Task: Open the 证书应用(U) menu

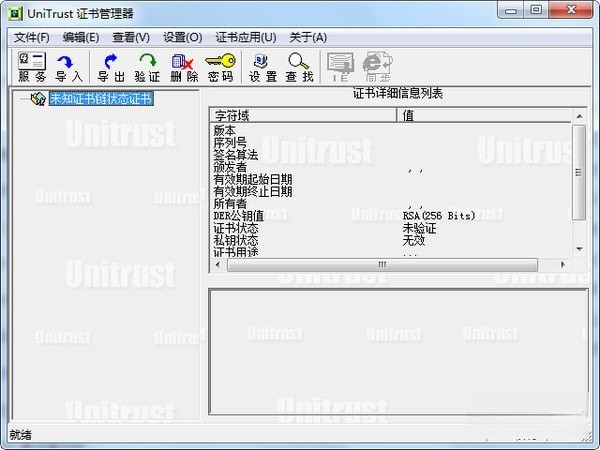Action: (x=246, y=37)
